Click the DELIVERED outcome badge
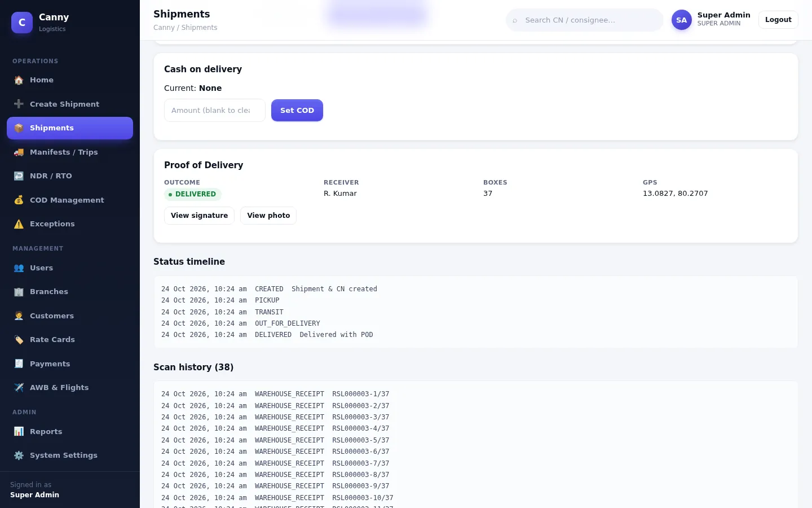The image size is (812, 508). [x=193, y=194]
